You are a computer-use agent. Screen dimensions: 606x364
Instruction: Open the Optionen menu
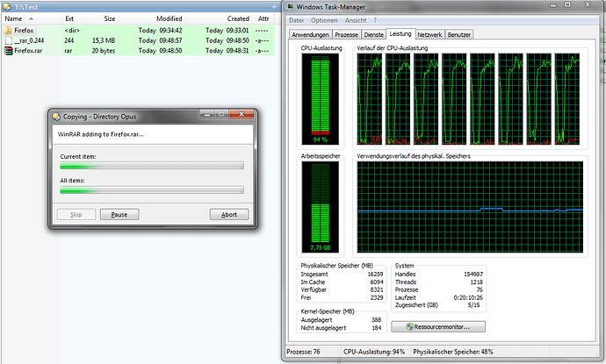[324, 20]
